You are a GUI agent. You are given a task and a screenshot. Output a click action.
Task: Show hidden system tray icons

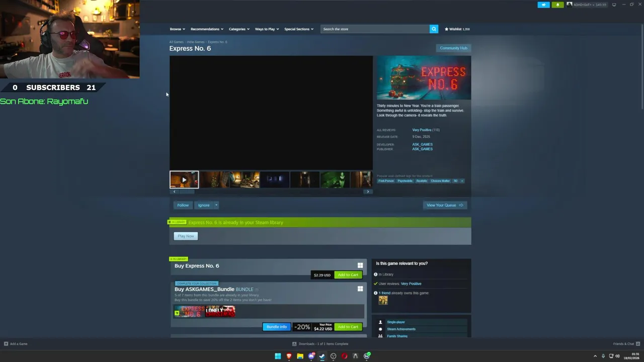coord(595,356)
